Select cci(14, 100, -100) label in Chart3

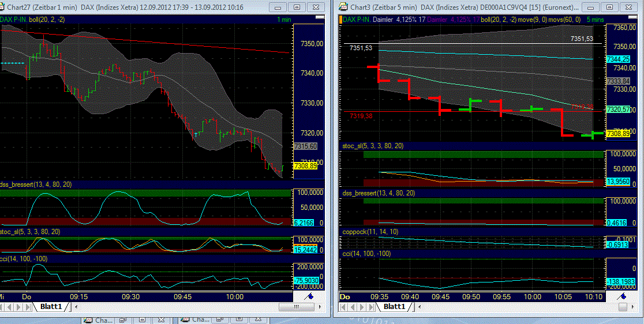366,254
